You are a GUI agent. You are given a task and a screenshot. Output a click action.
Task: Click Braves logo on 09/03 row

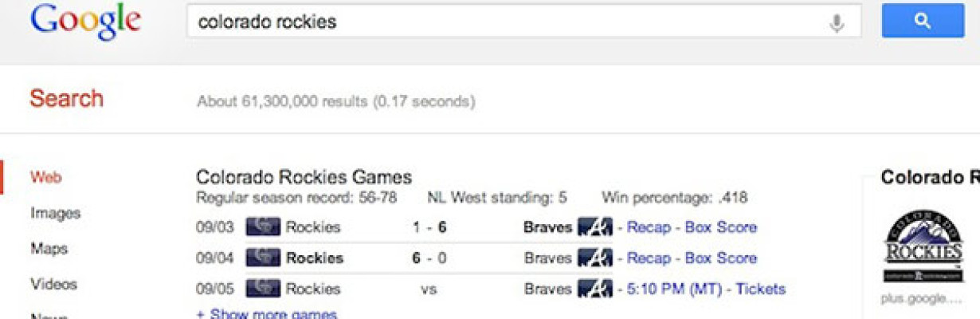(594, 227)
